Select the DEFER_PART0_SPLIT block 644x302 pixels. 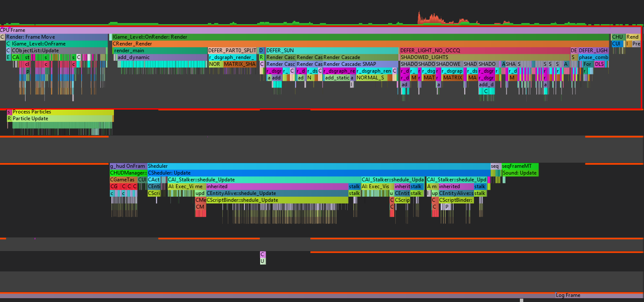(x=233, y=51)
